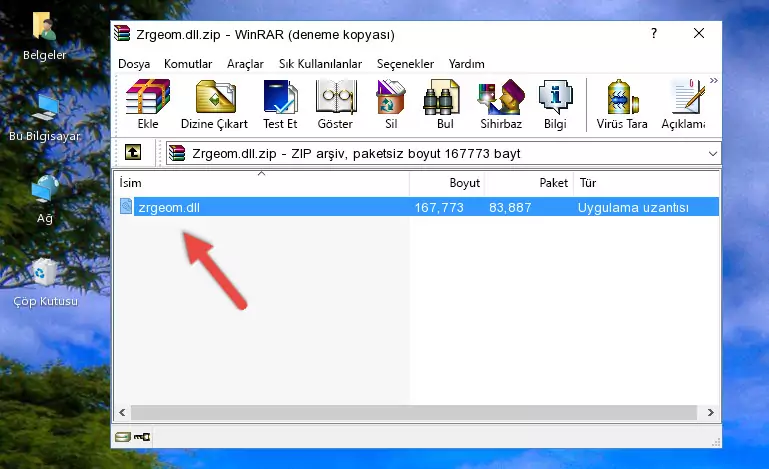Select the zrgeom.dll file icon
Image resolution: width=769 pixels, height=469 pixels.
126,207
